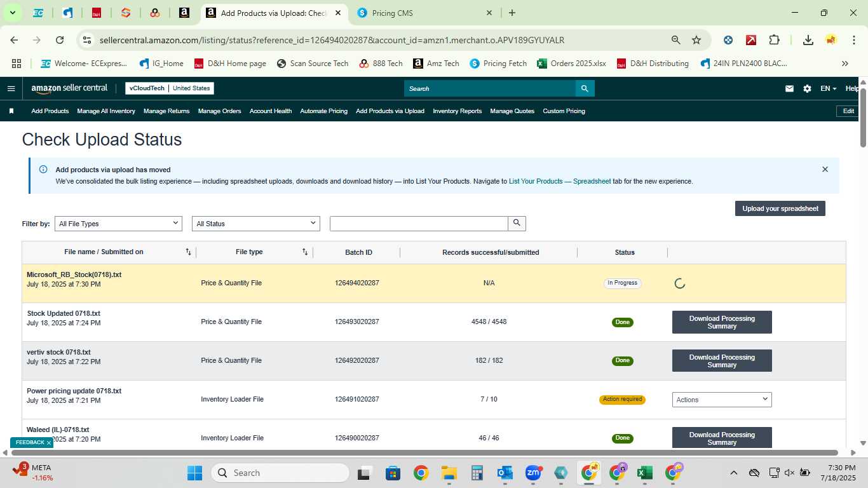Open the Seller Central settings gear
The height and width of the screenshot is (488, 868).
807,88
